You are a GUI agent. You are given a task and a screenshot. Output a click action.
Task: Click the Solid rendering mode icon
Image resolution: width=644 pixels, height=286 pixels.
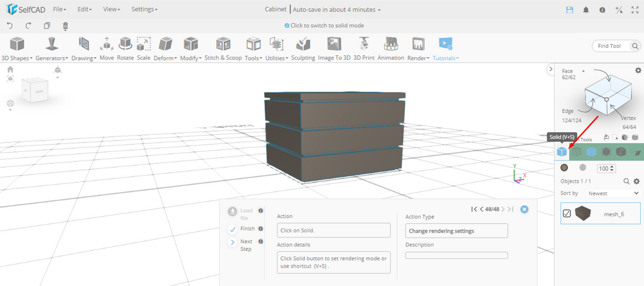pos(562,151)
